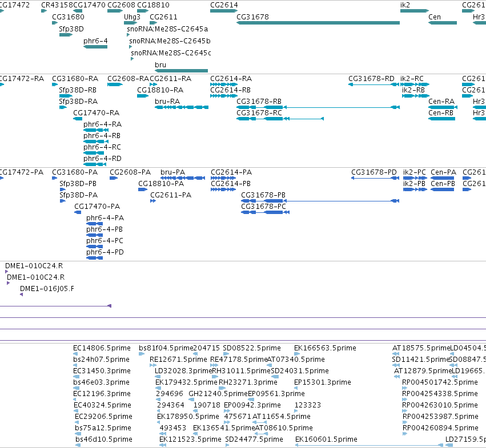Click protein Cen-PA
Screen dimensions: 486x448
coord(442,178)
